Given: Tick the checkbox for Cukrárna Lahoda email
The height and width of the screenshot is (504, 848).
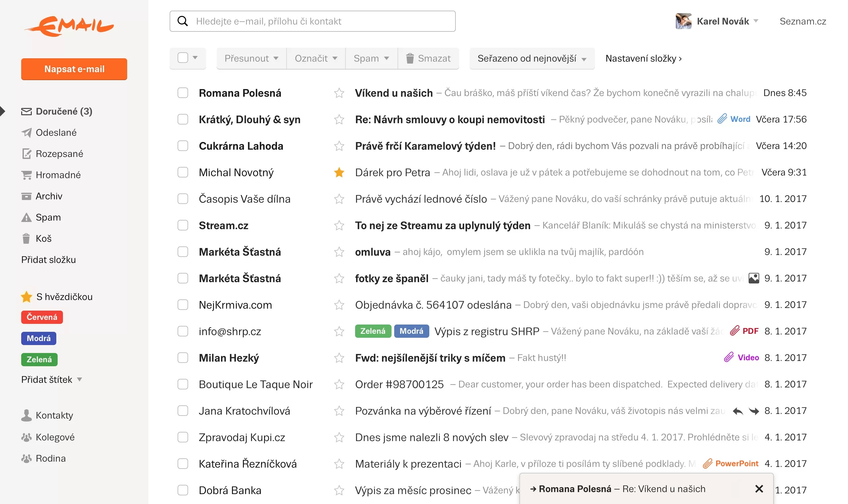Looking at the screenshot, I should point(183,146).
